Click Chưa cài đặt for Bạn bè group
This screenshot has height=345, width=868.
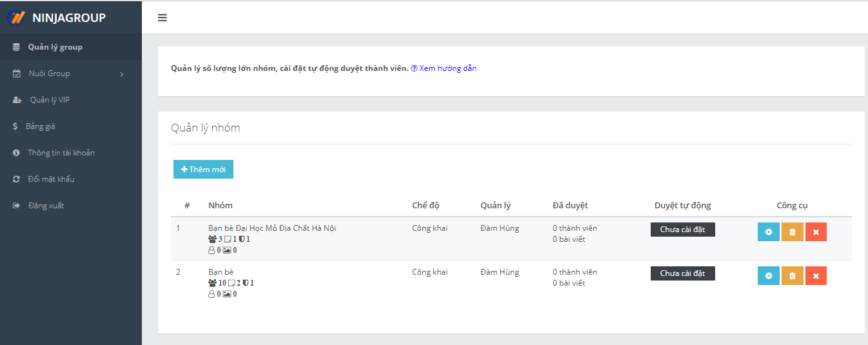682,273
